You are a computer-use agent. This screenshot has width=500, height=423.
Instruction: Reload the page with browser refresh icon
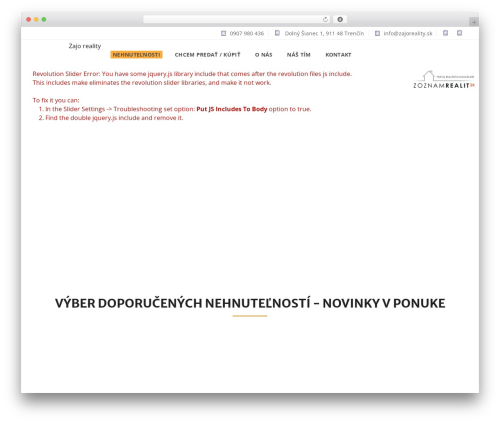(x=325, y=20)
